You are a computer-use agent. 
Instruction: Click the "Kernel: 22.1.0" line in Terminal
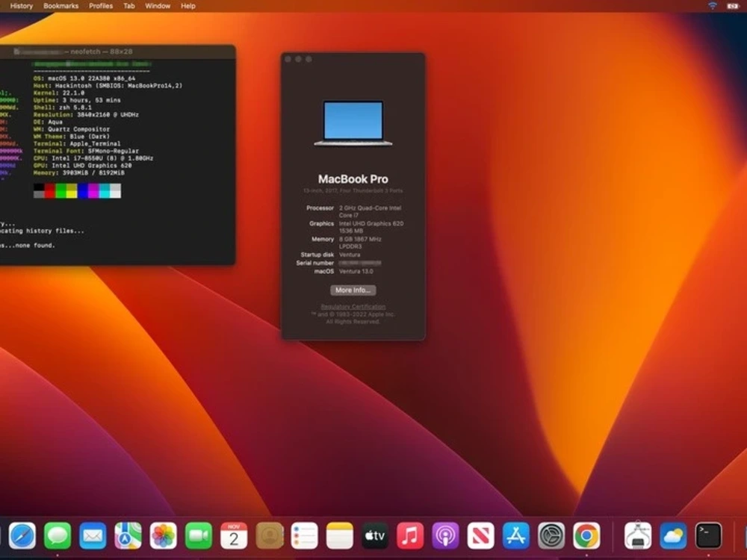(58, 93)
